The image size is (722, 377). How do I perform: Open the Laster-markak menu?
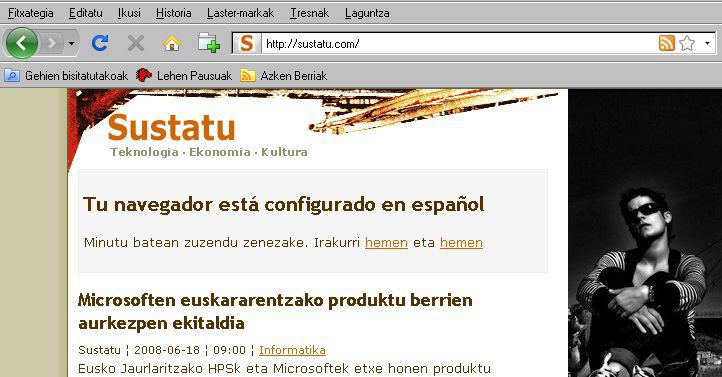tap(240, 13)
